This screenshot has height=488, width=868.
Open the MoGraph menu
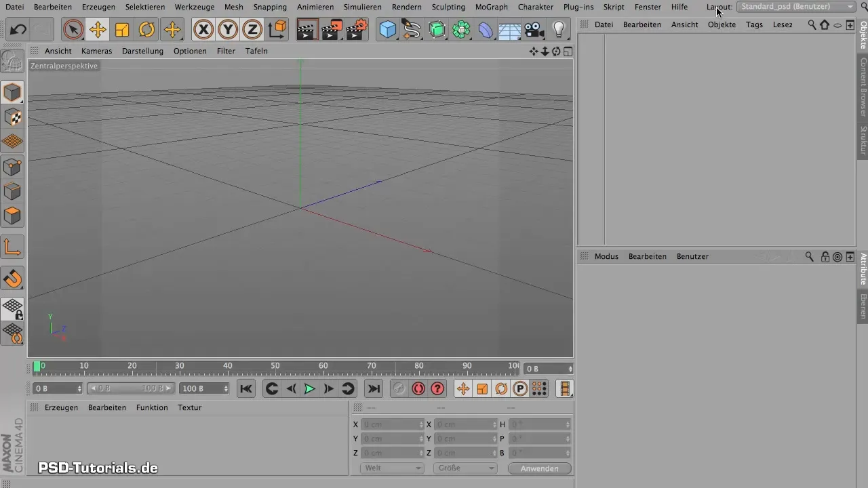tap(490, 7)
